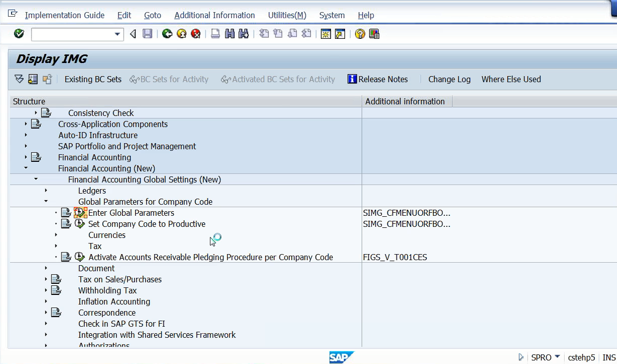Screen dimensions: 617x364
Task: Go back with the green Back arrow
Action: tap(167, 34)
